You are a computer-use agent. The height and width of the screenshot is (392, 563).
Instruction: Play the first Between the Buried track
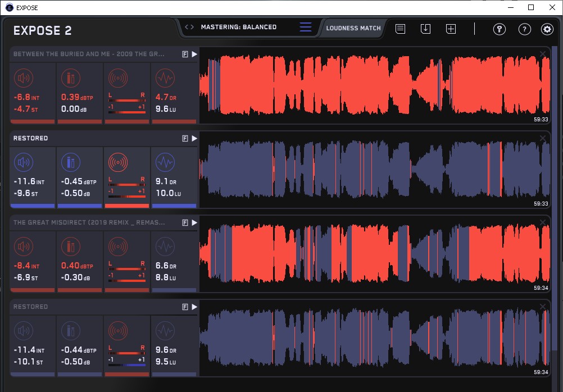[x=194, y=54]
